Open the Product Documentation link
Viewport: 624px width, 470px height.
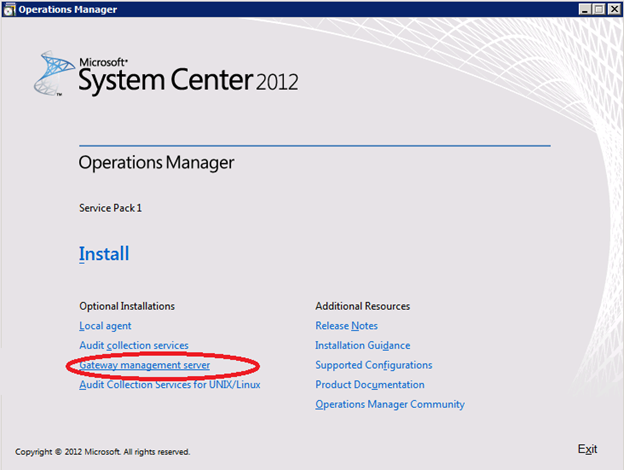click(x=370, y=384)
